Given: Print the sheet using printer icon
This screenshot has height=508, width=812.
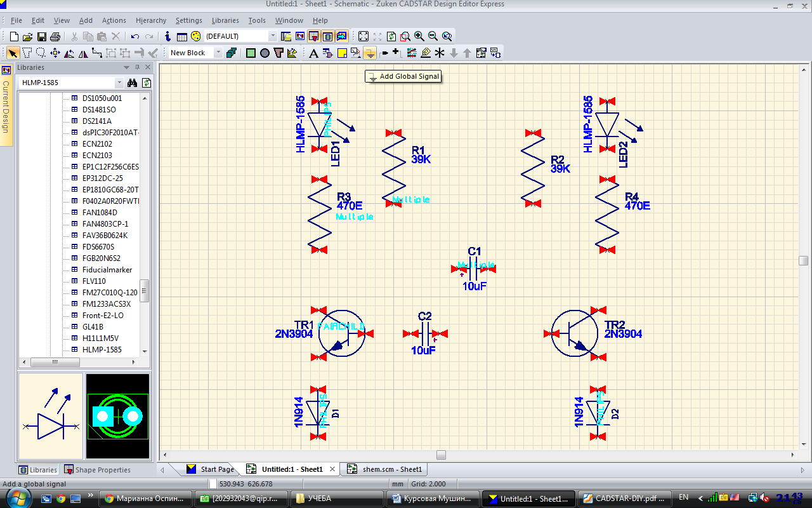Looking at the screenshot, I should pyautogui.click(x=55, y=37).
